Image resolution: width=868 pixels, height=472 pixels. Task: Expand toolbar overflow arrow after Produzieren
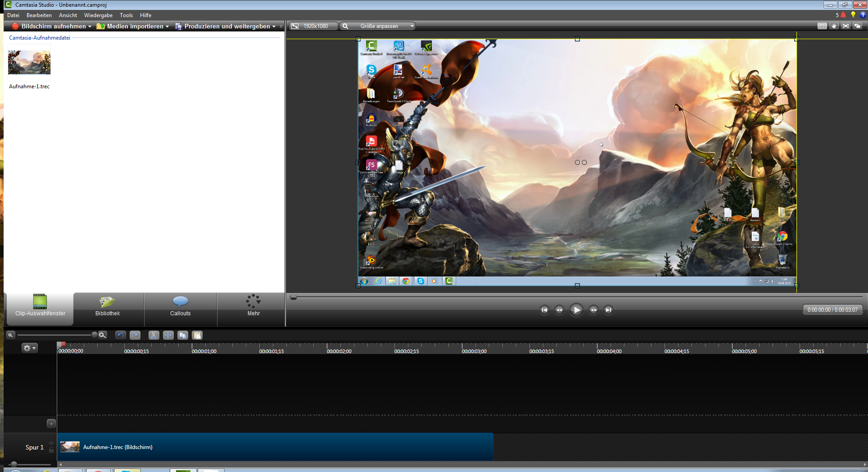click(281, 27)
